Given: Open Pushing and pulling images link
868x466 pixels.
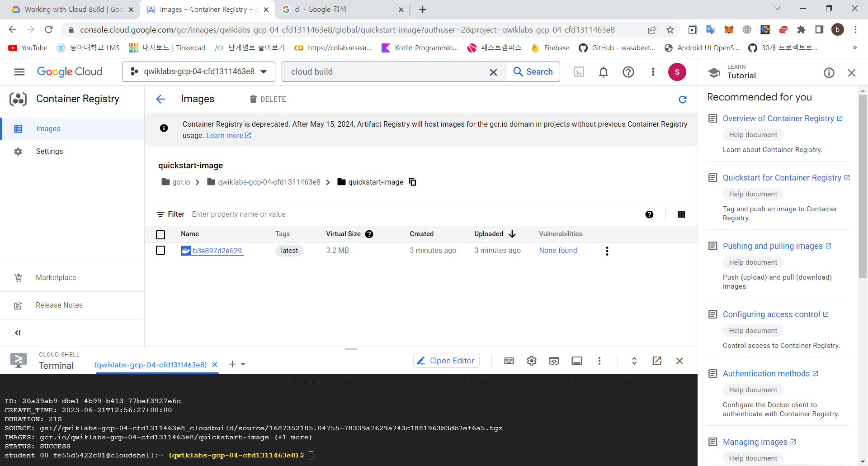Looking at the screenshot, I should 777,246.
